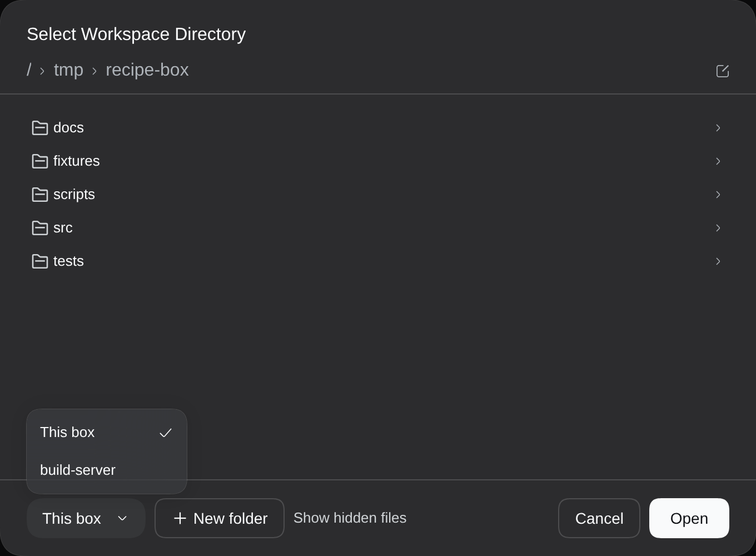
Task: Select This box in host menu
Action: pos(107,433)
